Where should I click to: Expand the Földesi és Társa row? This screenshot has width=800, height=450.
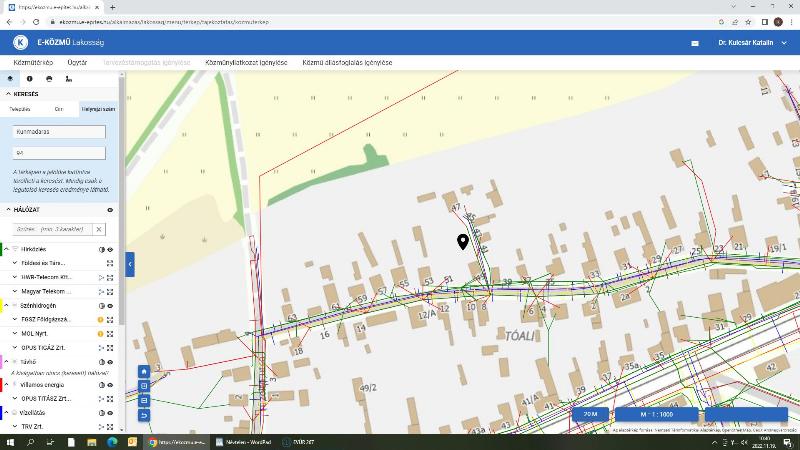pos(15,263)
